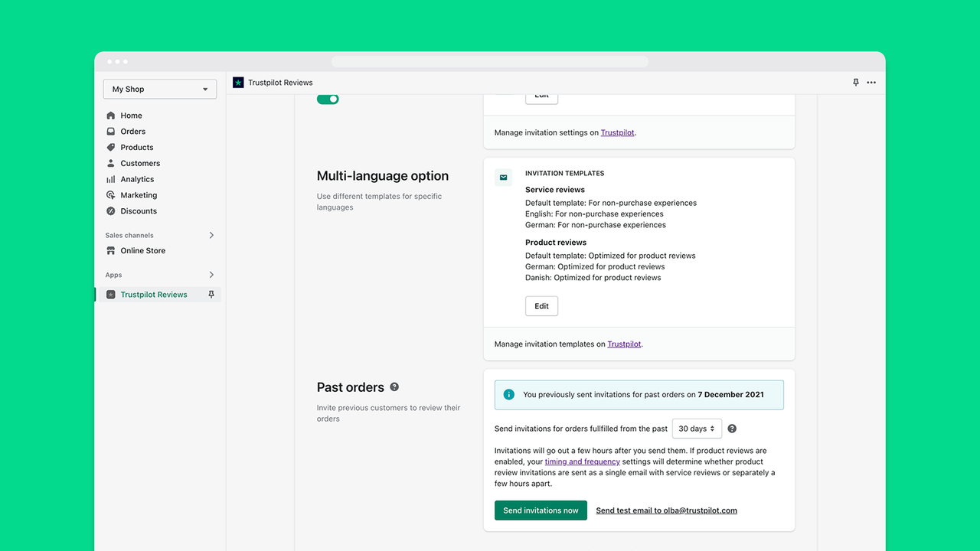Click the help icon beside the days selector
980x551 pixels.
tap(731, 429)
